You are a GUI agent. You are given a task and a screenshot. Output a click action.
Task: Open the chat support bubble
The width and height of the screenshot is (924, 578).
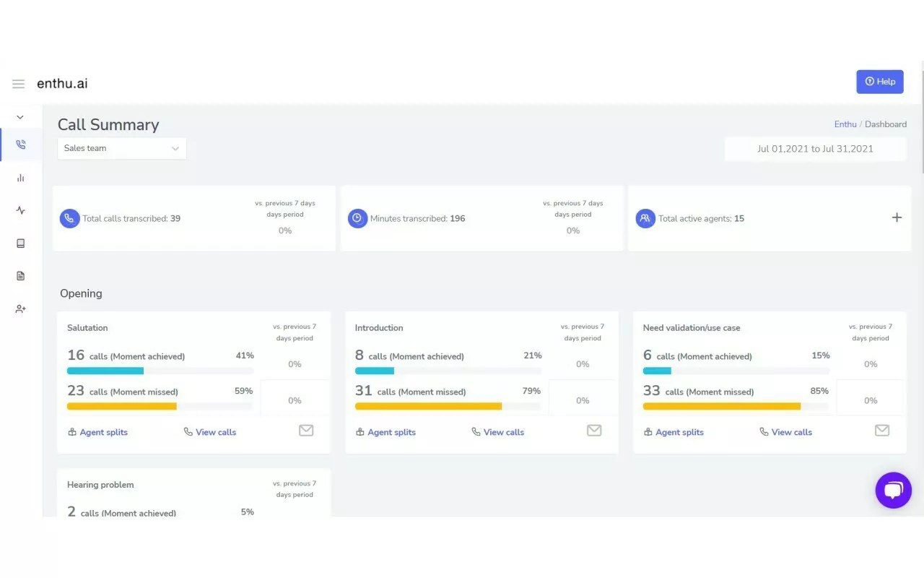893,490
